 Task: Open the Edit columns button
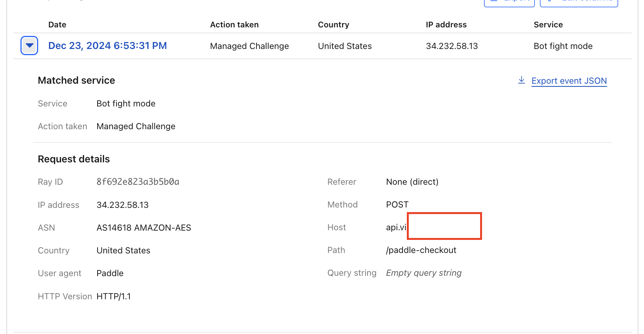579,2
